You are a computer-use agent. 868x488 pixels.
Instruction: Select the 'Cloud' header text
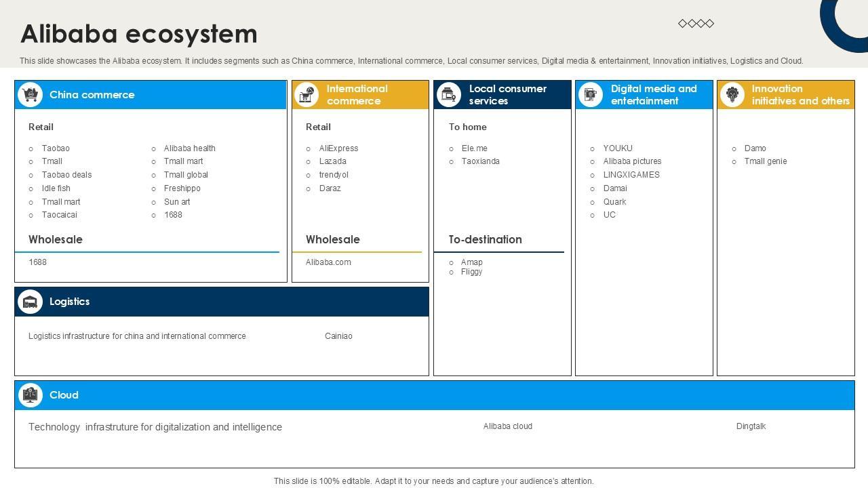click(64, 395)
